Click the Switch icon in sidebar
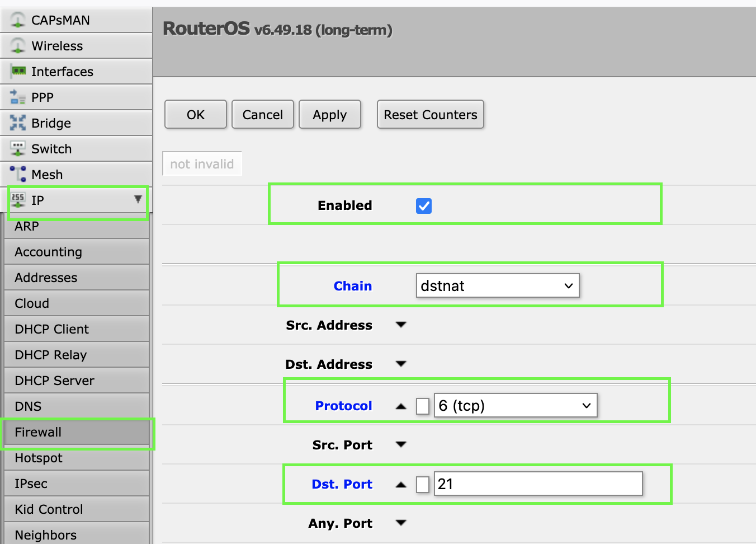 coord(18,148)
